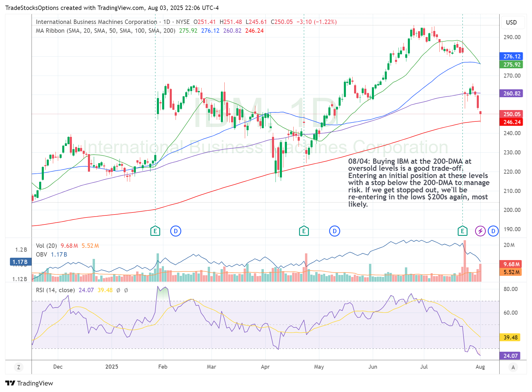Click the dividend marker in May
Viewport: 532px width, 392px height.
tap(335, 231)
